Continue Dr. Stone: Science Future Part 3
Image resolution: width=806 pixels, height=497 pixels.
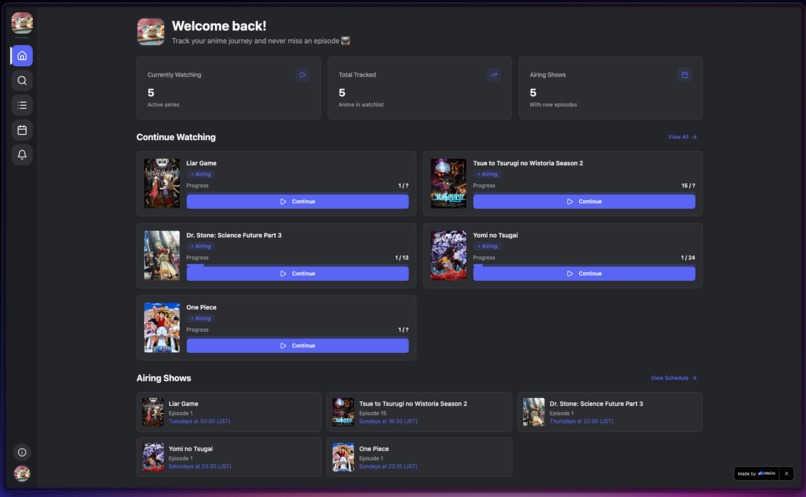click(298, 273)
